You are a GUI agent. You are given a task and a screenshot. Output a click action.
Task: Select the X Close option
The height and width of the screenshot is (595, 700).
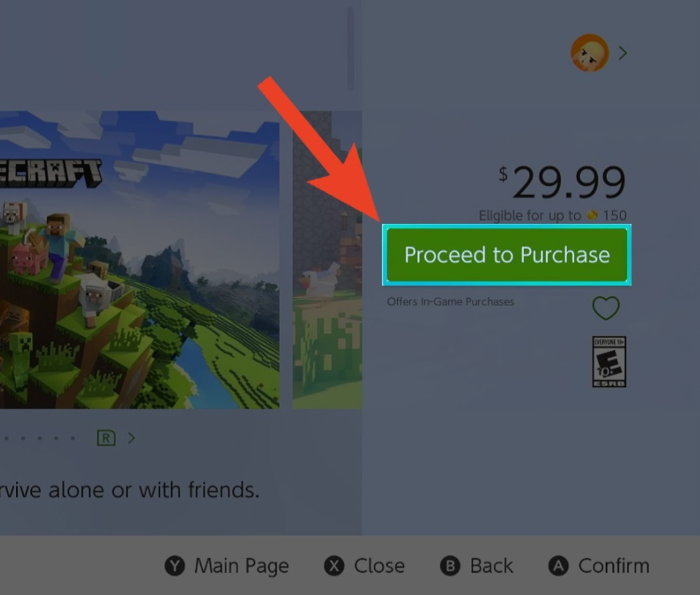tap(365, 566)
